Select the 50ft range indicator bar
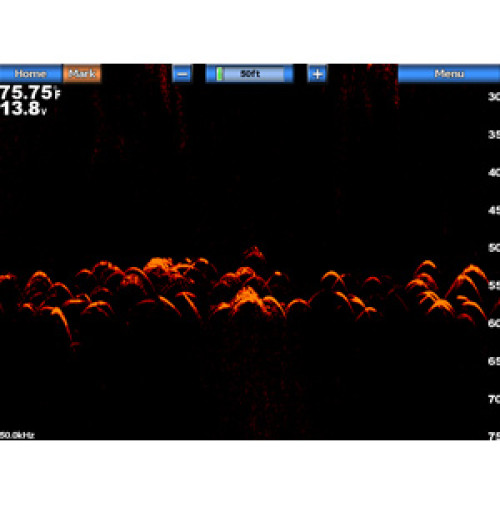Image resolution: width=500 pixels, height=505 pixels. [x=249, y=74]
